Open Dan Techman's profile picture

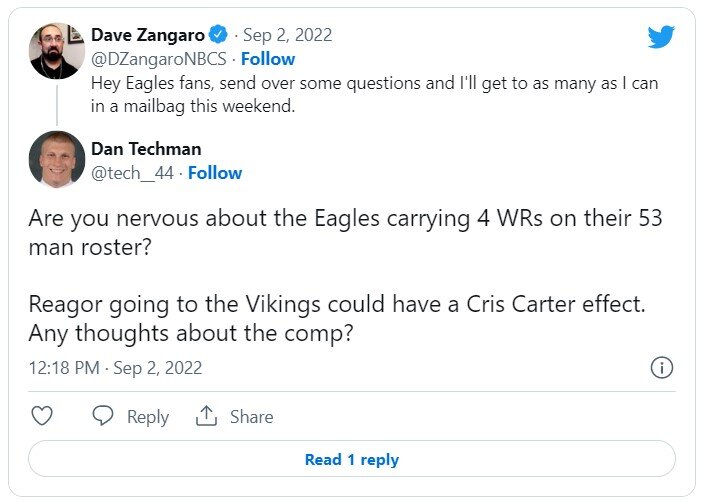[x=56, y=159]
